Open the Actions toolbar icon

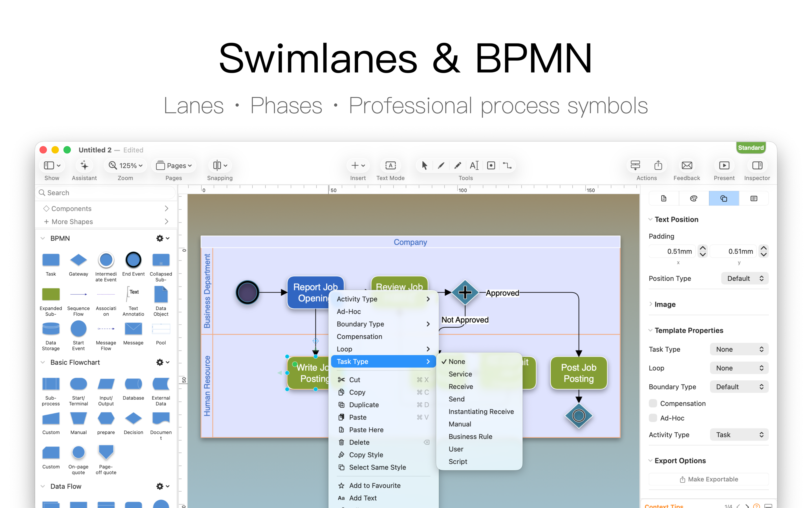635,166
